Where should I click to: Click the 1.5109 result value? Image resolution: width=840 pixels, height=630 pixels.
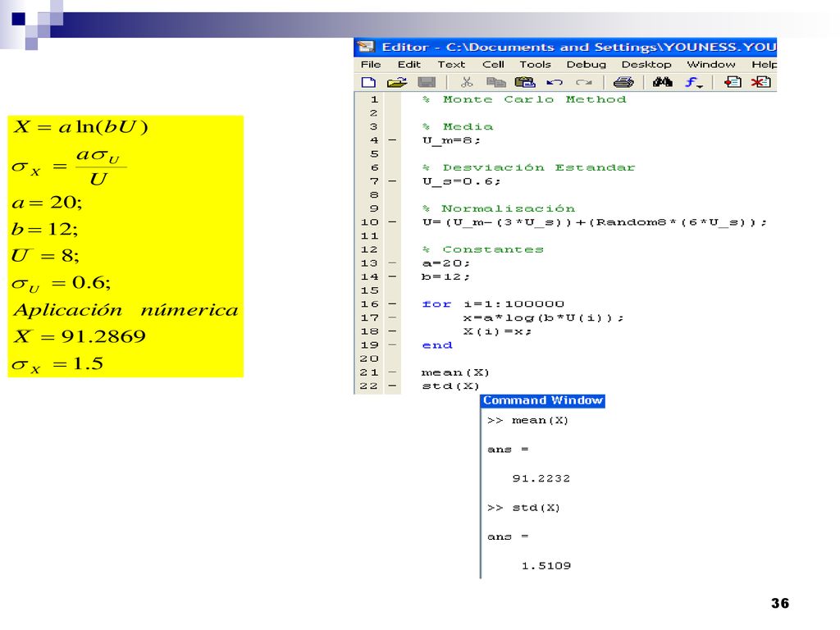tap(546, 566)
